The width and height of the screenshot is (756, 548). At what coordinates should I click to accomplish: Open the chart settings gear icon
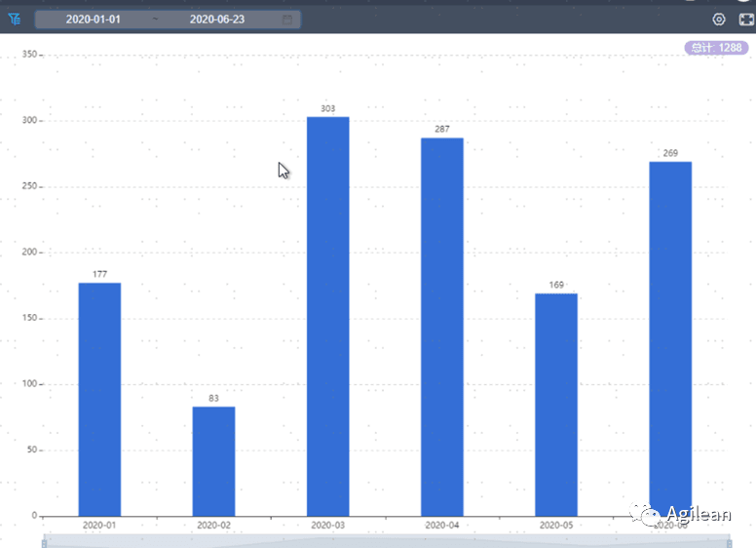(719, 20)
